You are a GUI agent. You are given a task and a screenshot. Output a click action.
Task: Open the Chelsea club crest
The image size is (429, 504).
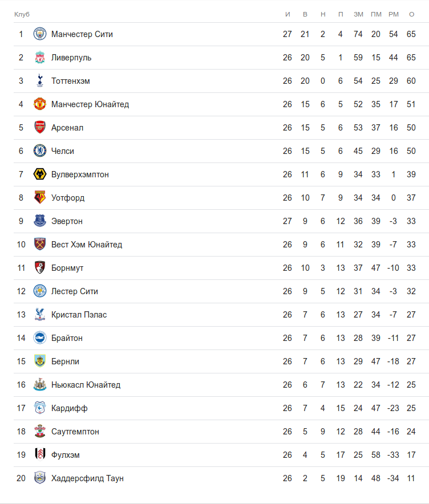pyautogui.click(x=39, y=151)
